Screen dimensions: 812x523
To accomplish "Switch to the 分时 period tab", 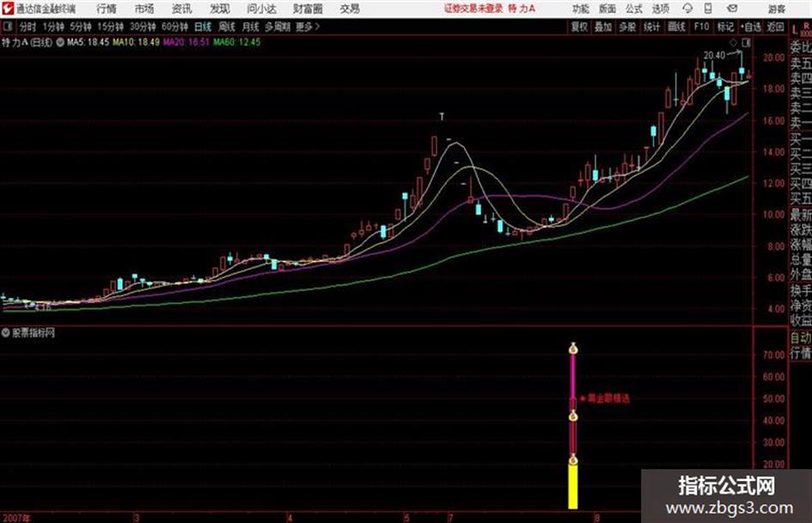I will [x=27, y=27].
